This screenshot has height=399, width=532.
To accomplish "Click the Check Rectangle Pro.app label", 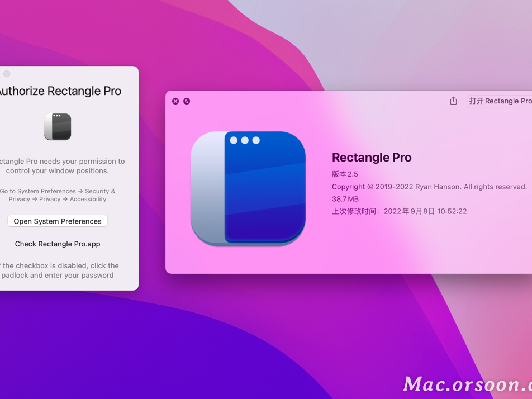I will pos(58,244).
